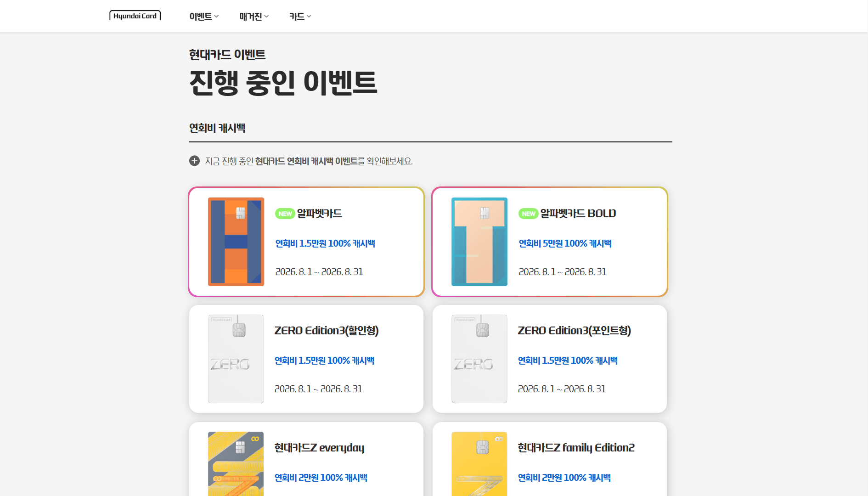Click 연회비 1.5만원 100% 캐시백 under 알파벳카드

pos(325,243)
